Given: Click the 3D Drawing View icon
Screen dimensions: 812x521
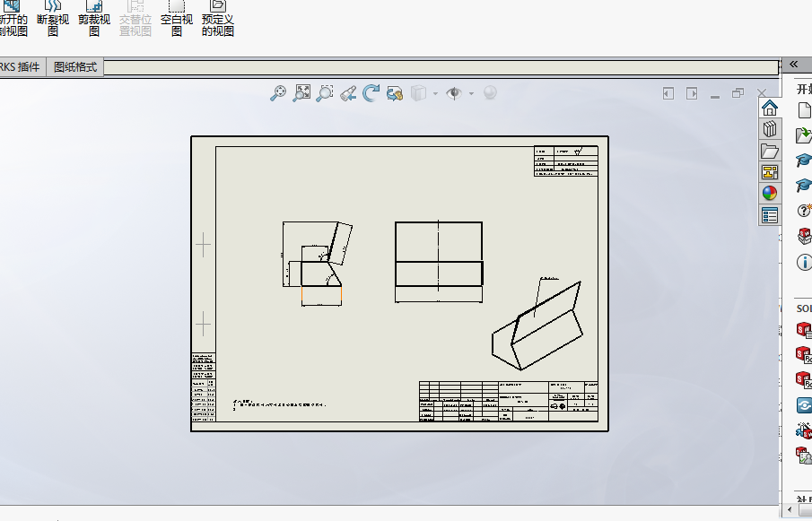Looking at the screenshot, I should point(395,93).
